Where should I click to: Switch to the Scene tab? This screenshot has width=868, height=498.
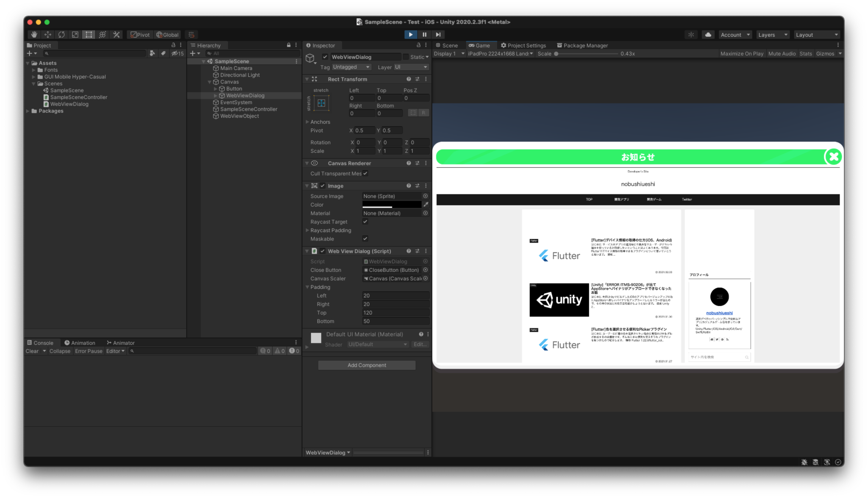(x=449, y=45)
